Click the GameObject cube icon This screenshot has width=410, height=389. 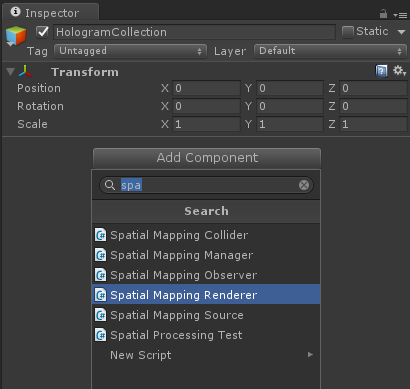(16, 36)
